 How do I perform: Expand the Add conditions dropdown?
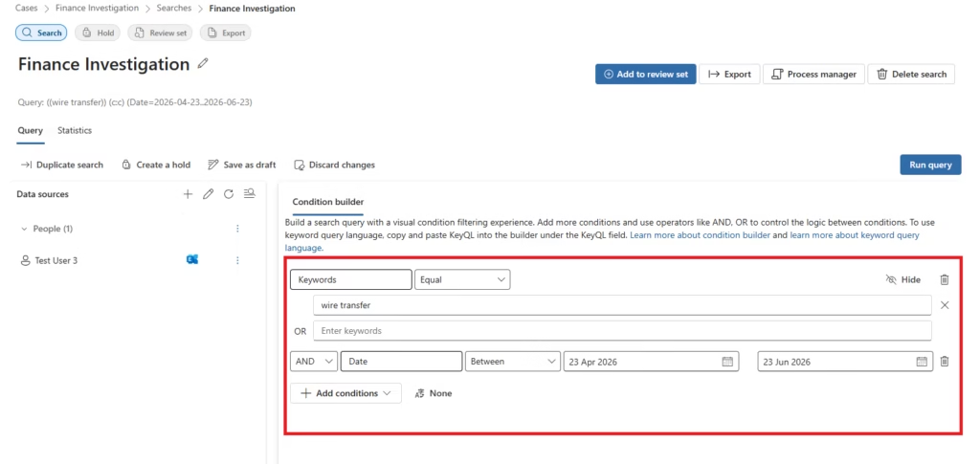(x=345, y=393)
